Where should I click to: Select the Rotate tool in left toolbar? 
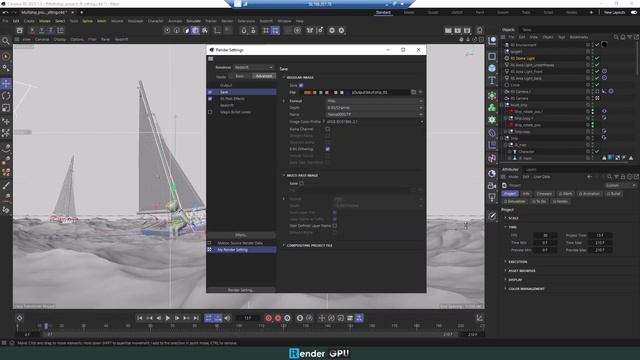[6, 96]
